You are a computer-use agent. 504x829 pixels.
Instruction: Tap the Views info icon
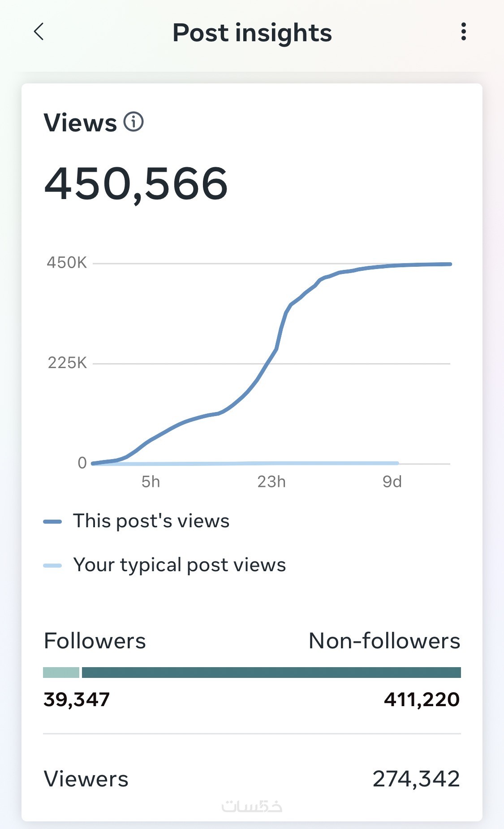(134, 122)
